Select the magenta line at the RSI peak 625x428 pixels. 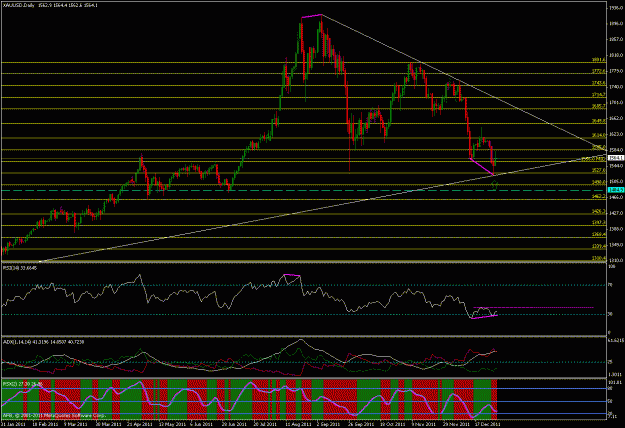[x=292, y=275]
